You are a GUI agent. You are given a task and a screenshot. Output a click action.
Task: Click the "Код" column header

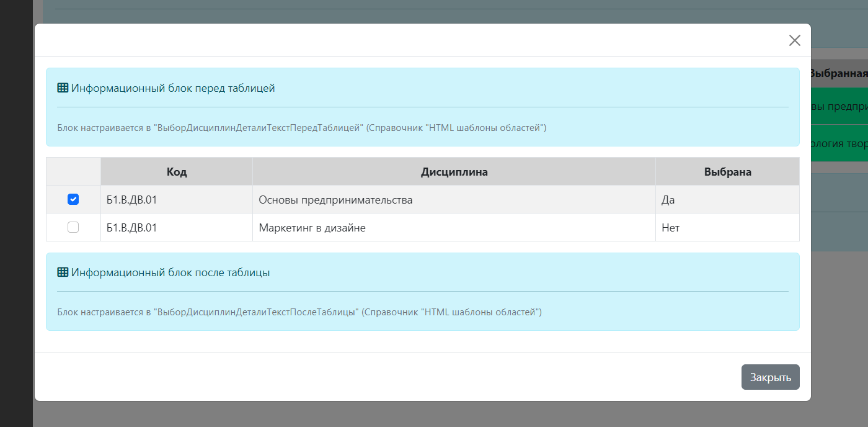(177, 172)
